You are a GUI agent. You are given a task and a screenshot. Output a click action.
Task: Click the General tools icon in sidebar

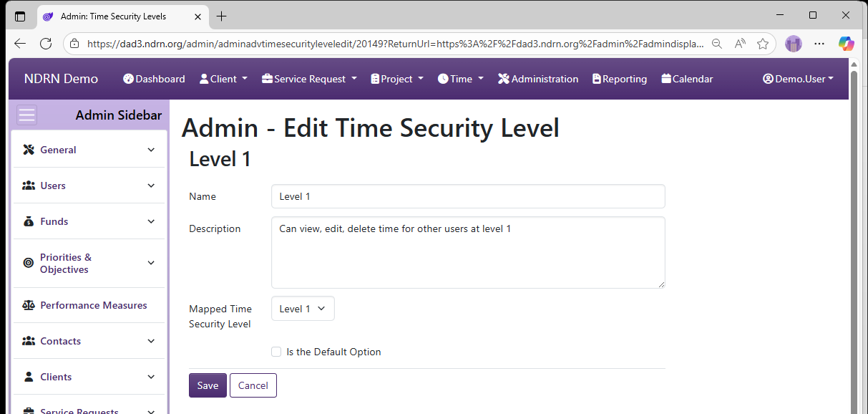[x=29, y=150]
